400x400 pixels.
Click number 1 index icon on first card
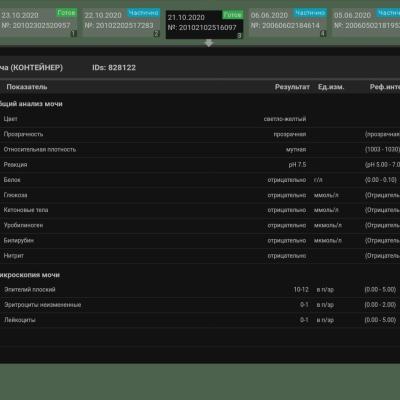pyautogui.click(x=74, y=33)
